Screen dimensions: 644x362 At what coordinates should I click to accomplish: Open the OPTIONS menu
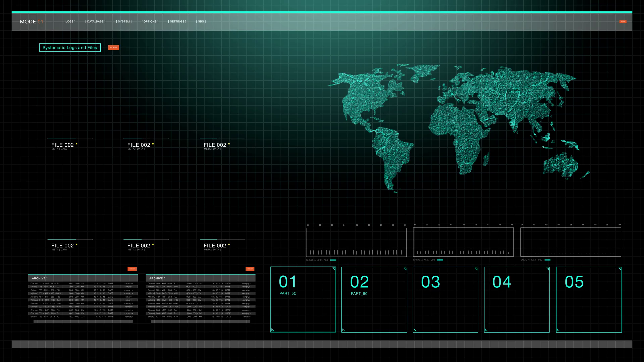pyautogui.click(x=150, y=22)
